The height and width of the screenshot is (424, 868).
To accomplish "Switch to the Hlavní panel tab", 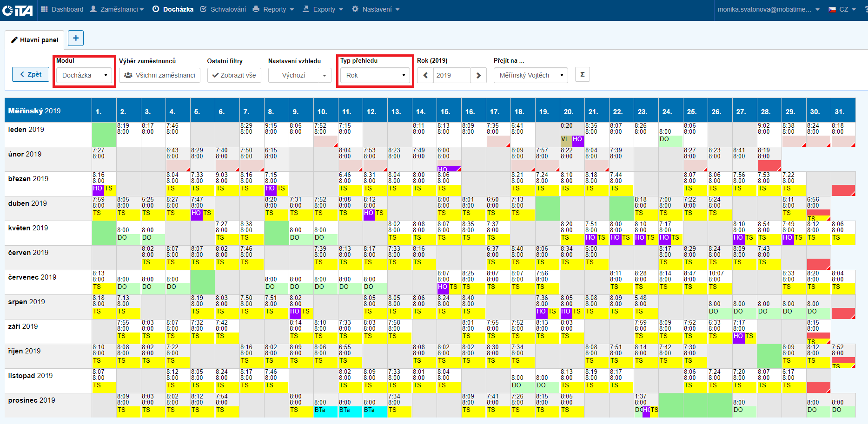I will pyautogui.click(x=34, y=40).
